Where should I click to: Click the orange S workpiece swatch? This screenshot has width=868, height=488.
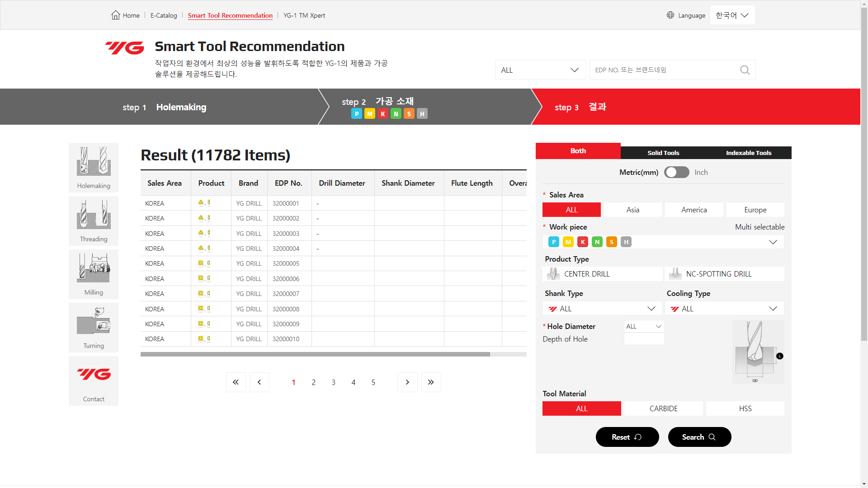coord(612,242)
